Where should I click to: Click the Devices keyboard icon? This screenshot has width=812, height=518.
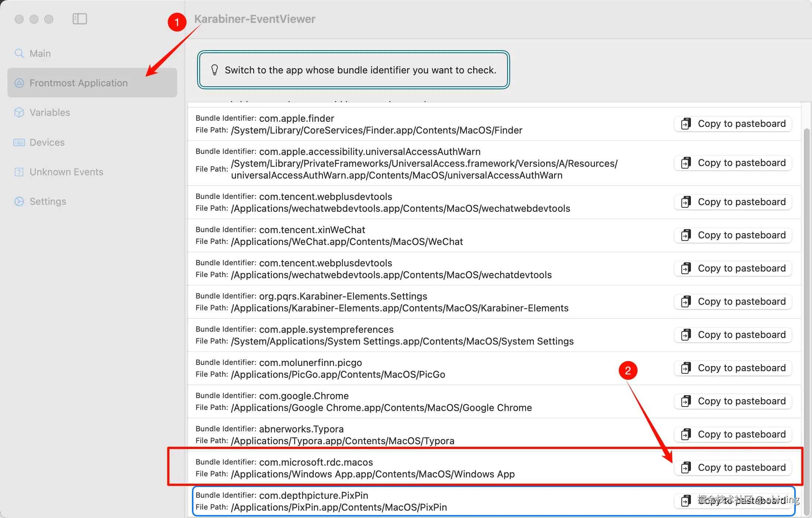[x=19, y=142]
